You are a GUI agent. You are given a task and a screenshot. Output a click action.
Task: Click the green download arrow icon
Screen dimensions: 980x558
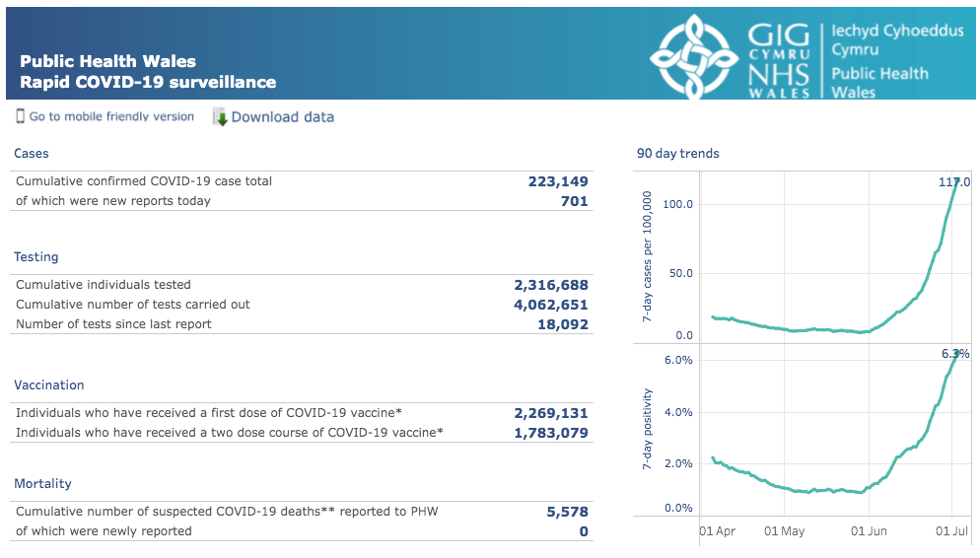pyautogui.click(x=220, y=117)
